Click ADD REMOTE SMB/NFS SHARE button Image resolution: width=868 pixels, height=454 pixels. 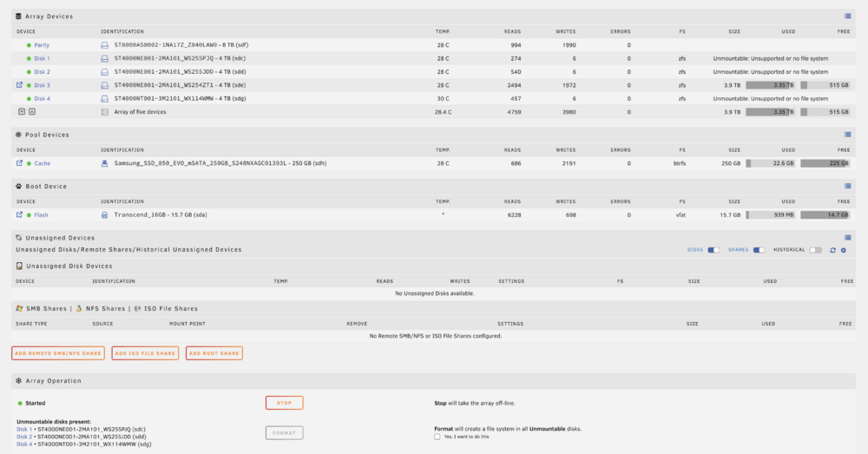coord(58,353)
